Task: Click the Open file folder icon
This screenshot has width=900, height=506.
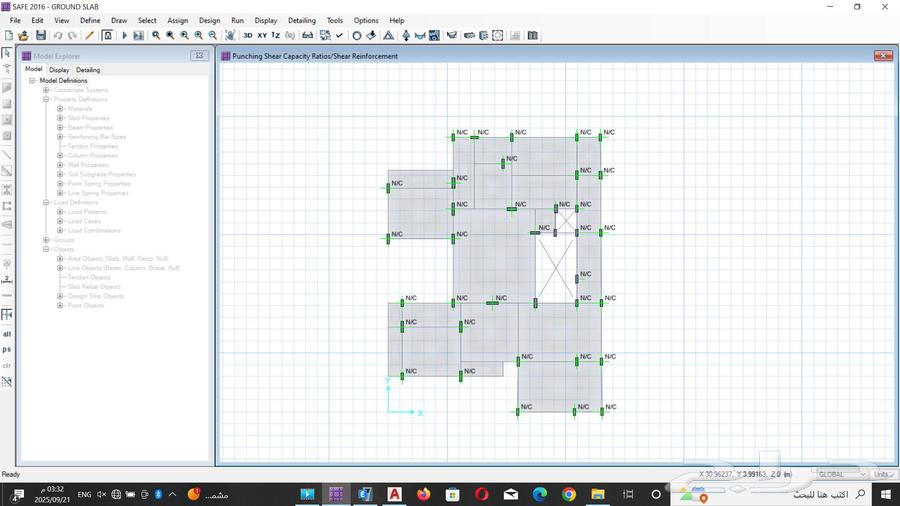Action: [x=23, y=35]
